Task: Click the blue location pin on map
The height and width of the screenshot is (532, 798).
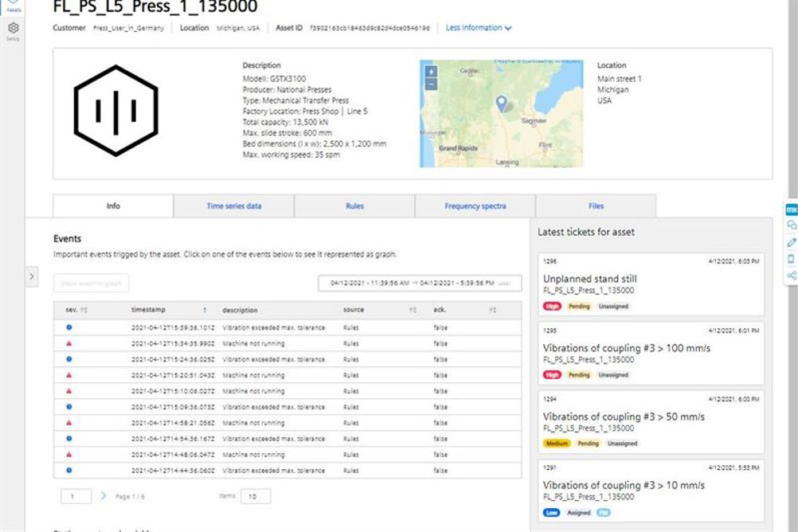Action: point(501,104)
